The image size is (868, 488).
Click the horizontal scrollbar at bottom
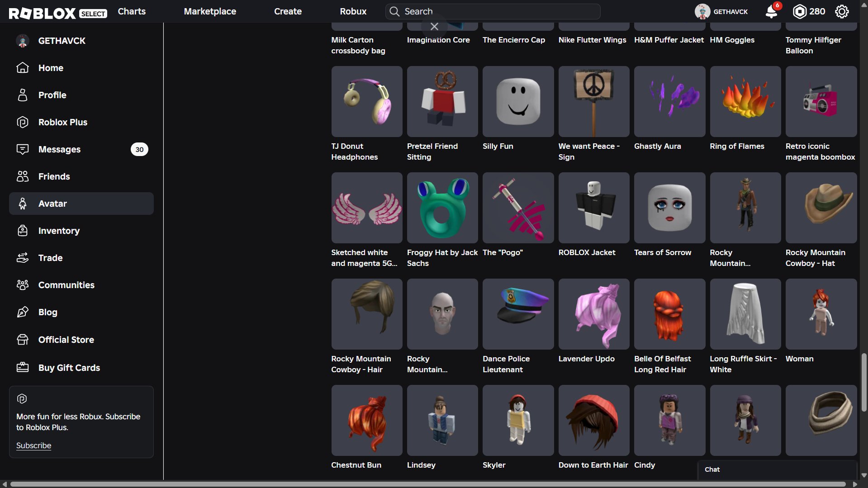pos(427,484)
